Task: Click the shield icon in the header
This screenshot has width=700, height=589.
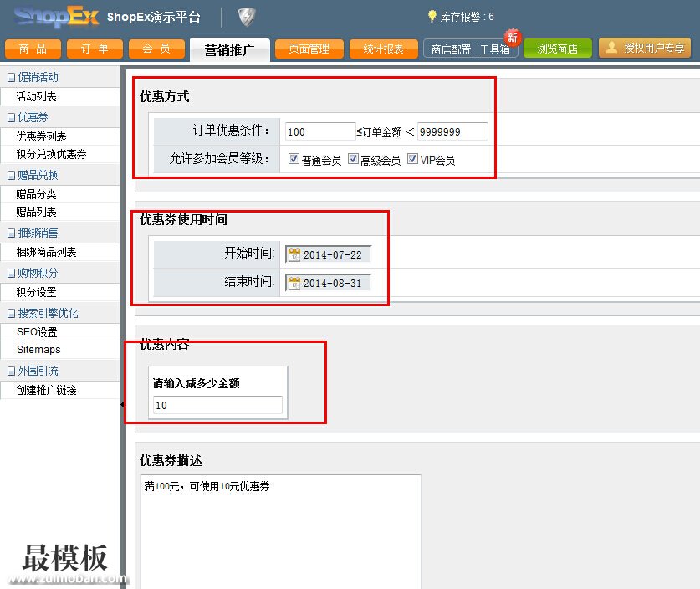Action: (246, 17)
